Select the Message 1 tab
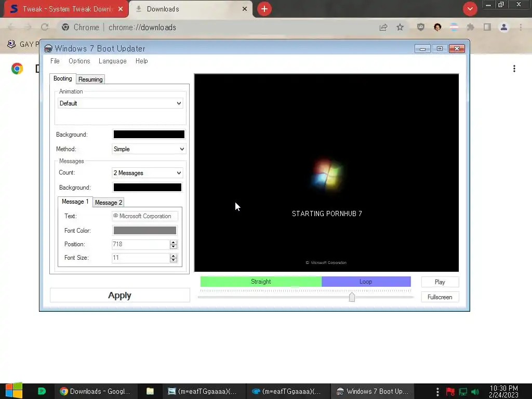 tap(75, 202)
